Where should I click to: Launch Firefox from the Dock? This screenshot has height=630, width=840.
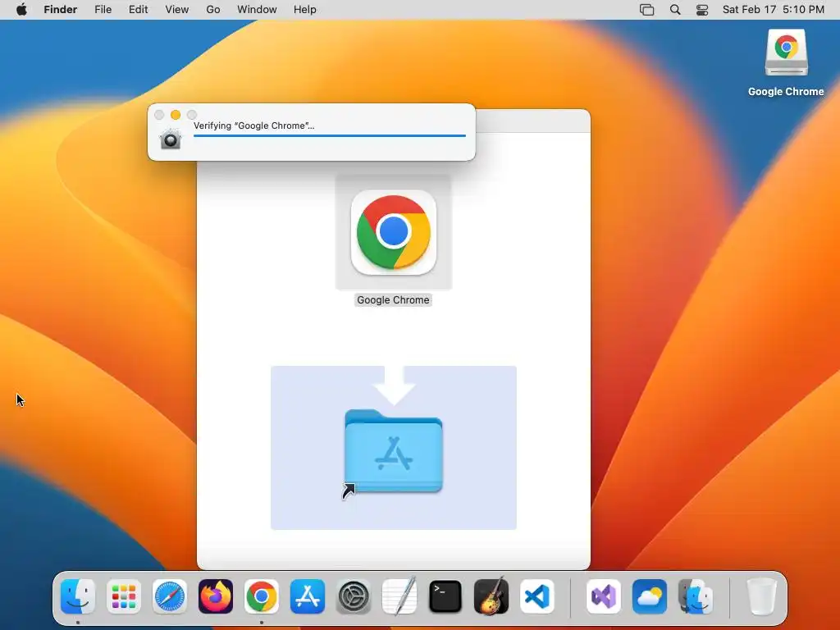pos(216,596)
